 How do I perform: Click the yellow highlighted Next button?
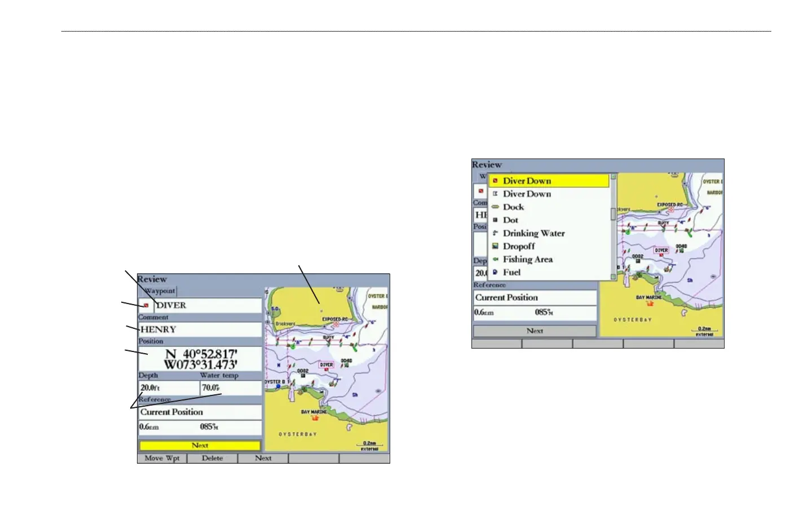200,446
